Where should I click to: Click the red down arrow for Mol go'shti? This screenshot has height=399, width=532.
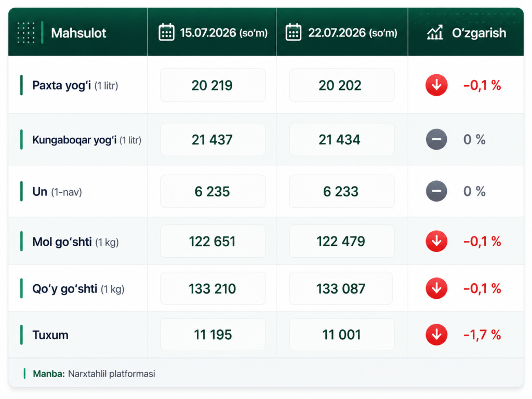[x=436, y=241]
